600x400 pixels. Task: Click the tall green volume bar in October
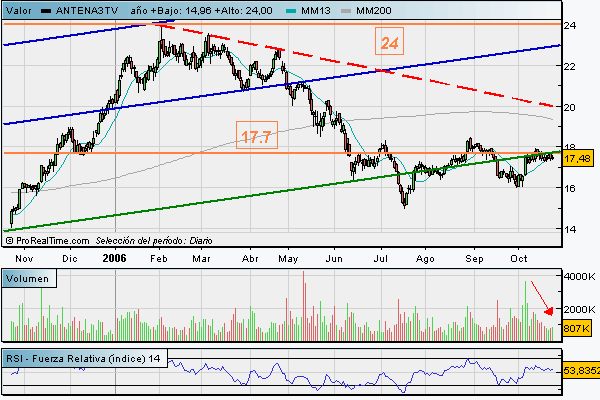point(525,311)
